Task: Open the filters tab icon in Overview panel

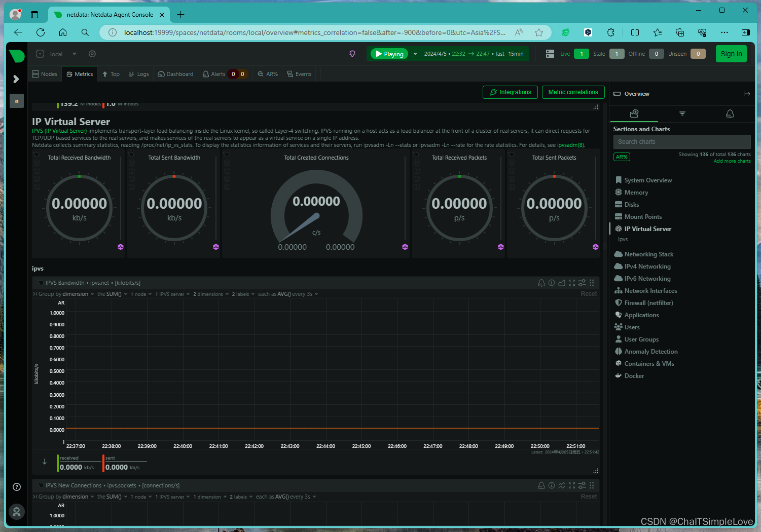Action: (682, 113)
